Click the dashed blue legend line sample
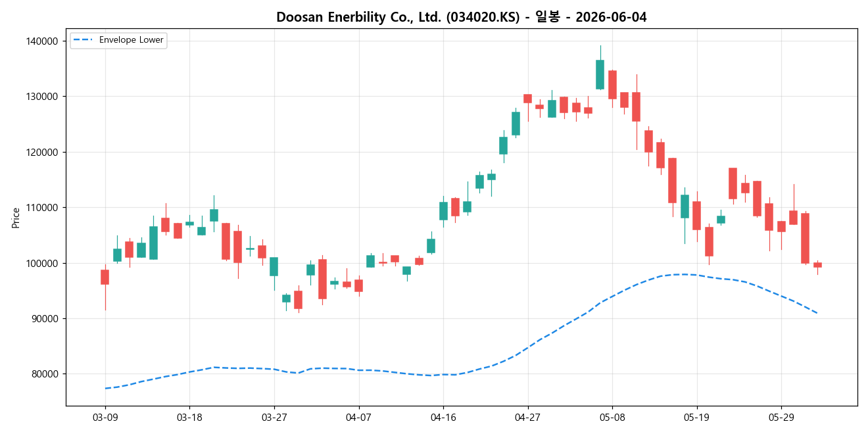Viewport: 868px width, 434px height. point(83,40)
